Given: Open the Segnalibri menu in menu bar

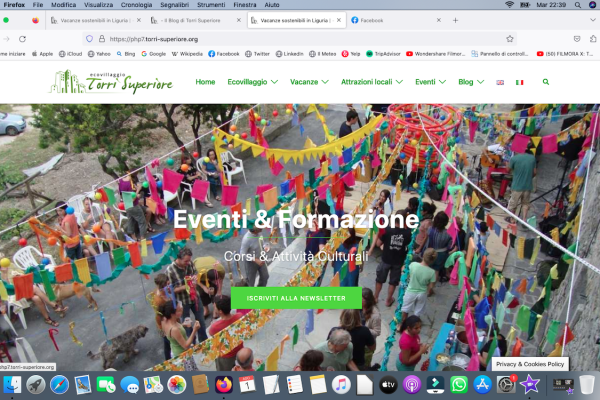Looking at the screenshot, I should click(175, 5).
